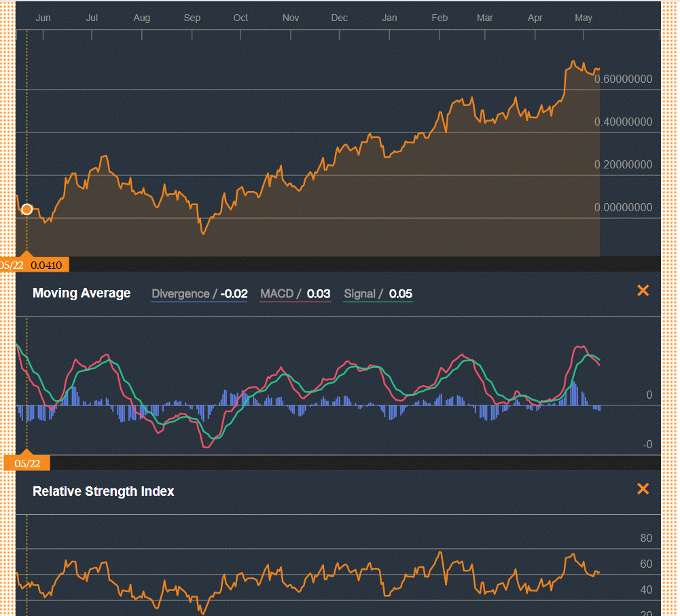Click the 05/22 date flag below MACD chart
Image resolution: width=680 pixels, height=616 pixels.
27,464
